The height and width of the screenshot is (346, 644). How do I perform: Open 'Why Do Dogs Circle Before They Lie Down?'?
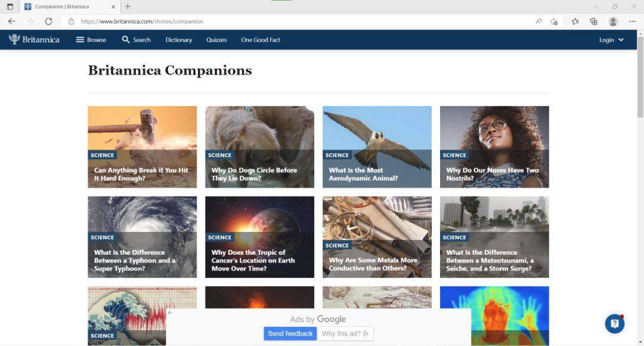tap(259, 147)
